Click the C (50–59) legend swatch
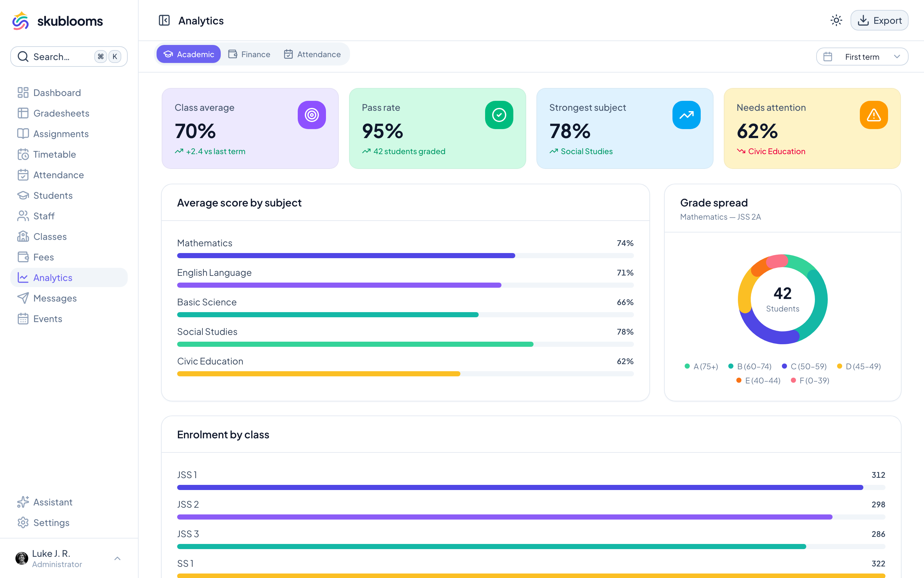Viewport: 924px width, 578px height. coord(784,366)
